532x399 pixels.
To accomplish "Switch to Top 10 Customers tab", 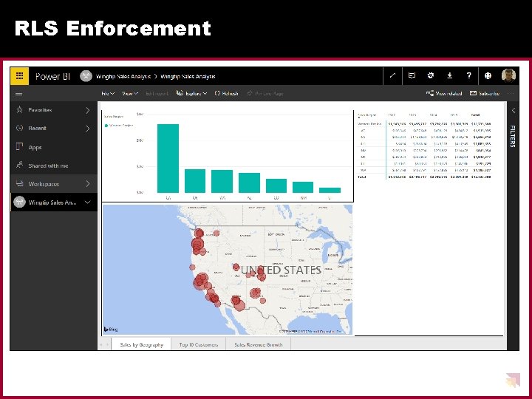I will click(199, 344).
